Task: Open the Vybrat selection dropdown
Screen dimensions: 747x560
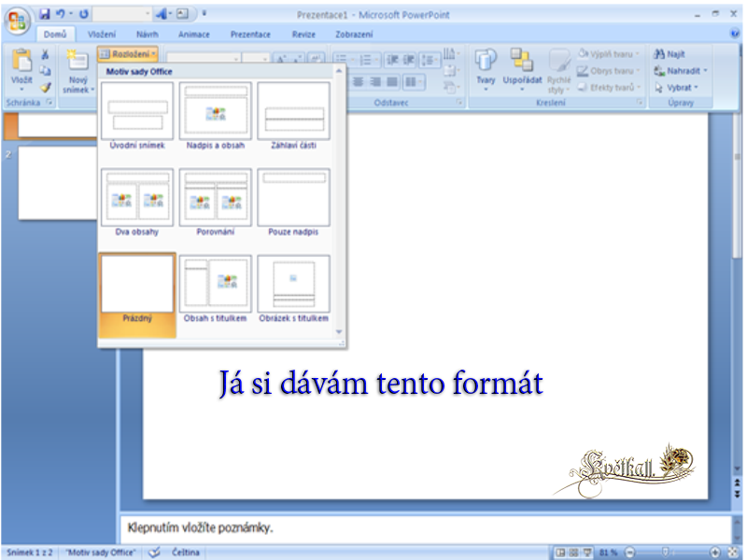Action: [x=677, y=88]
